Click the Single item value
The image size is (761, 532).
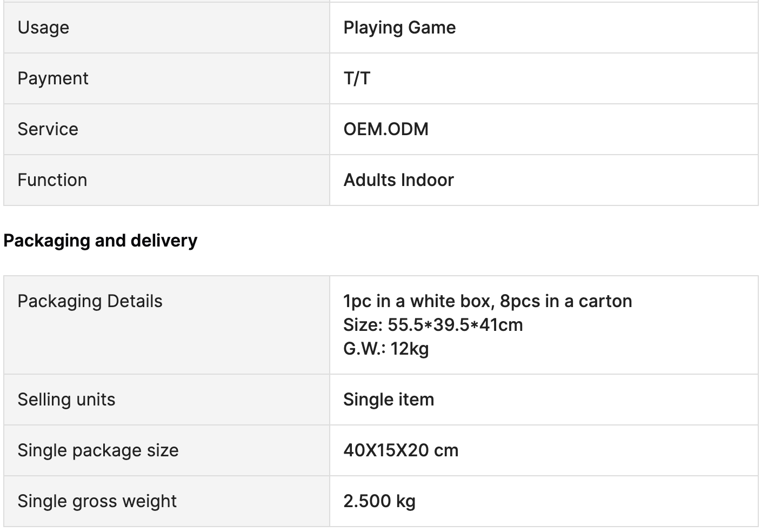click(389, 400)
